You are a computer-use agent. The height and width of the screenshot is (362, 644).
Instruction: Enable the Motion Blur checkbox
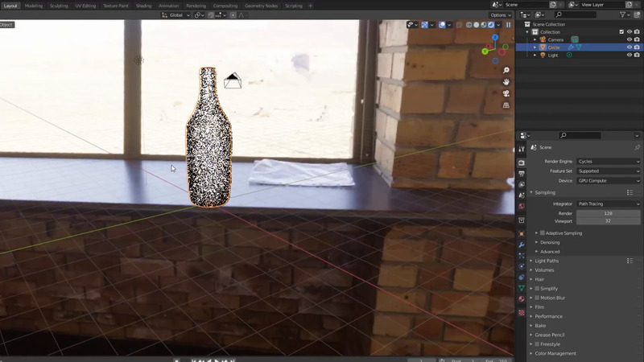pos(538,298)
